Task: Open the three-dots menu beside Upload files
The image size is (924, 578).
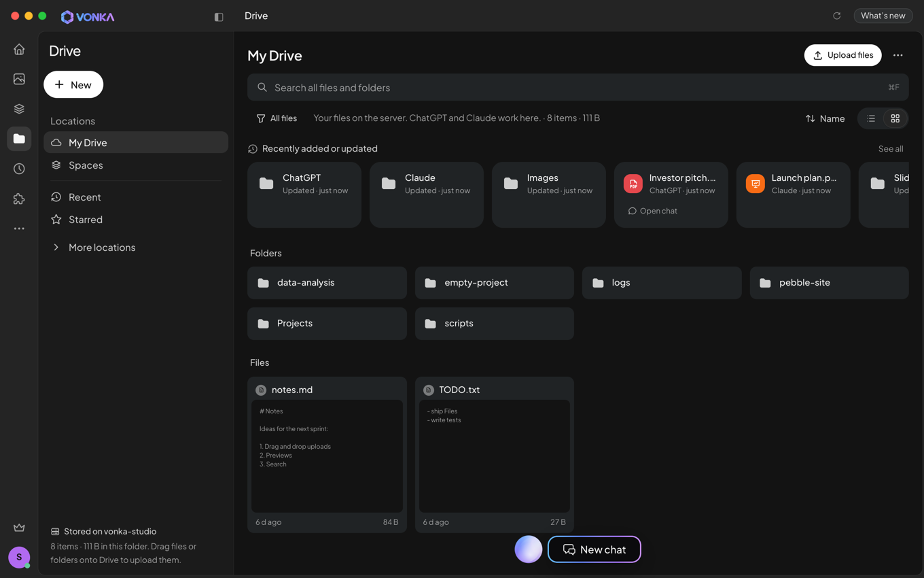Action: (x=898, y=55)
